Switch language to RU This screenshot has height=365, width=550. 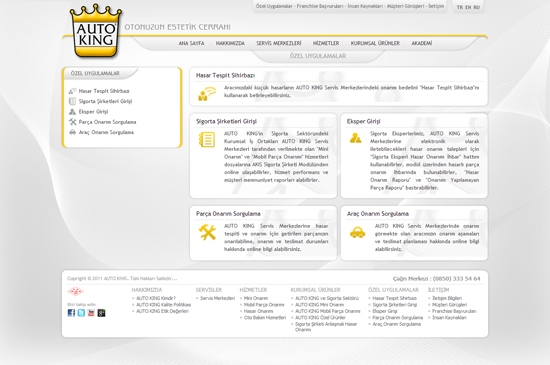point(476,7)
